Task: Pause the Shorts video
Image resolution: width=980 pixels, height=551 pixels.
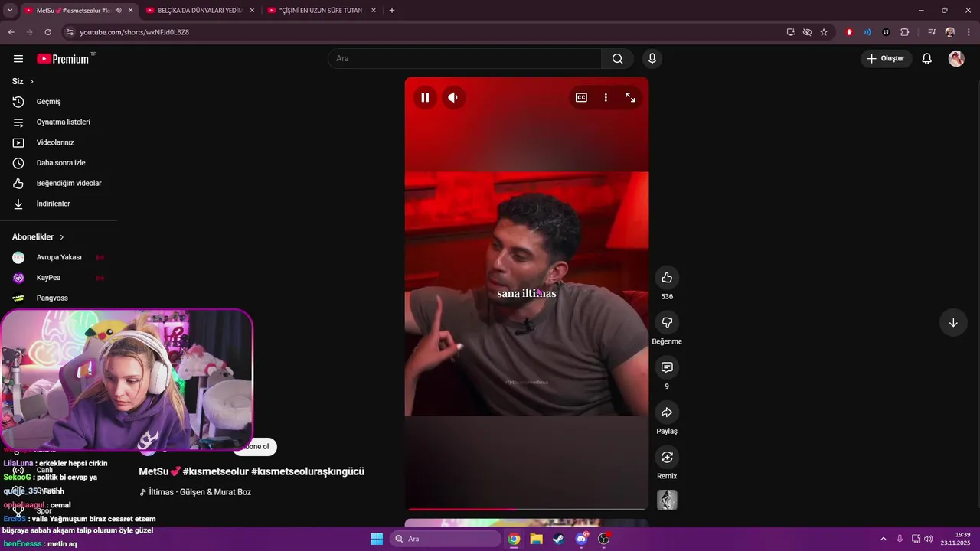Action: coord(425,97)
